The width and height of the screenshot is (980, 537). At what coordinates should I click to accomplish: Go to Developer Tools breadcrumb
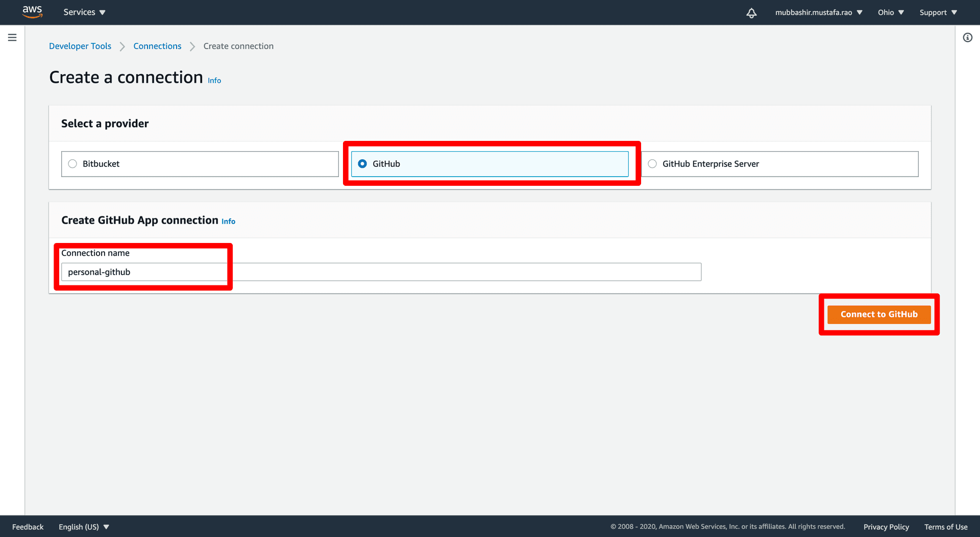click(x=80, y=46)
